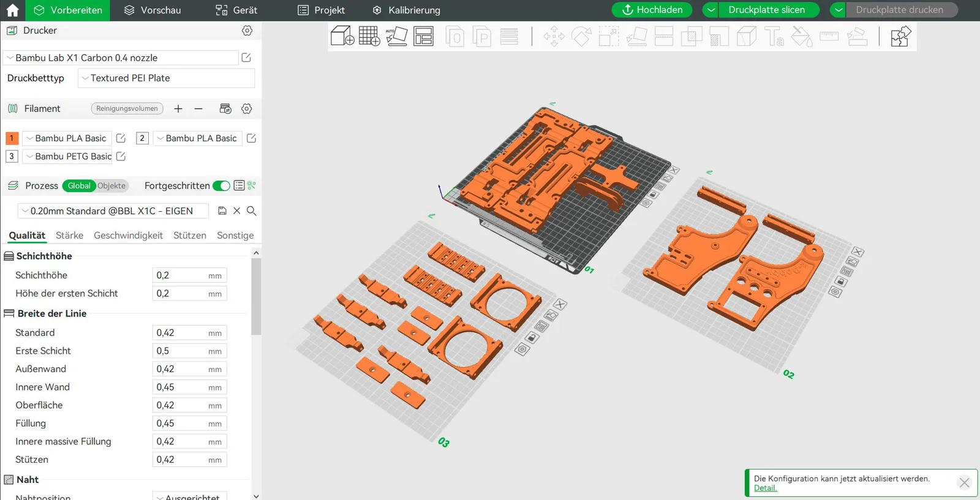Search process settings magnifier icon
This screenshot has width=980, height=500.
click(x=251, y=211)
